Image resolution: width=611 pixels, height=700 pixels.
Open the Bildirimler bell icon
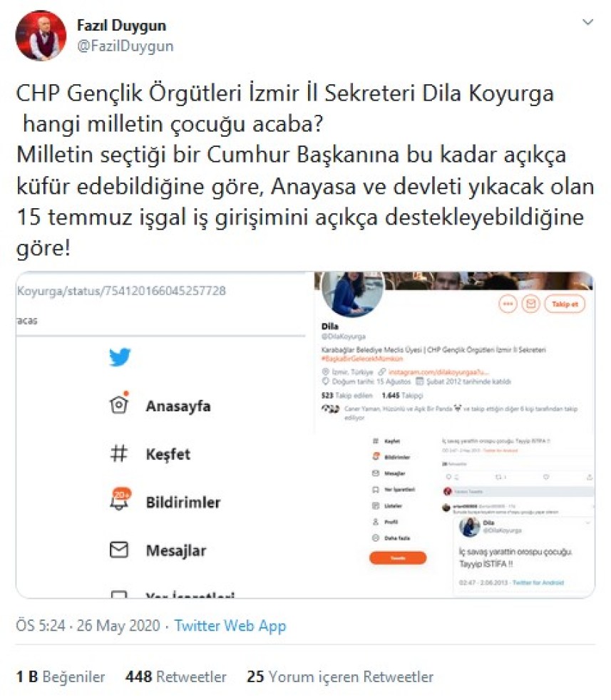point(120,500)
